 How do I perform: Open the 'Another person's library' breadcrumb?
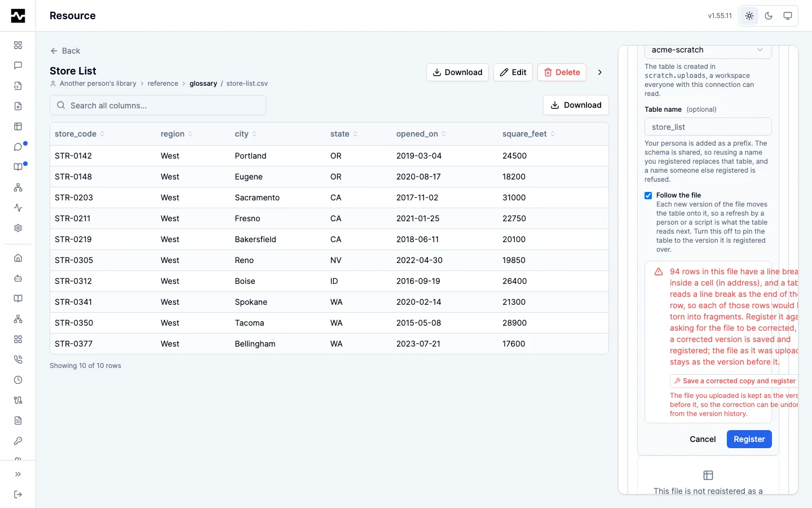tap(98, 84)
